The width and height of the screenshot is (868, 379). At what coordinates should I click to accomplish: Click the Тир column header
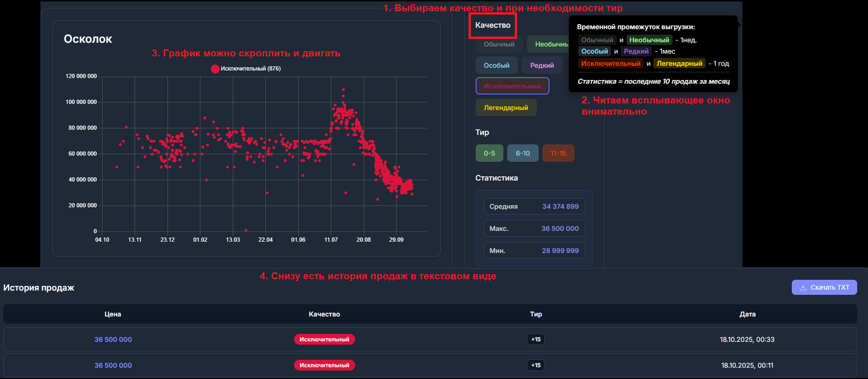(536, 314)
